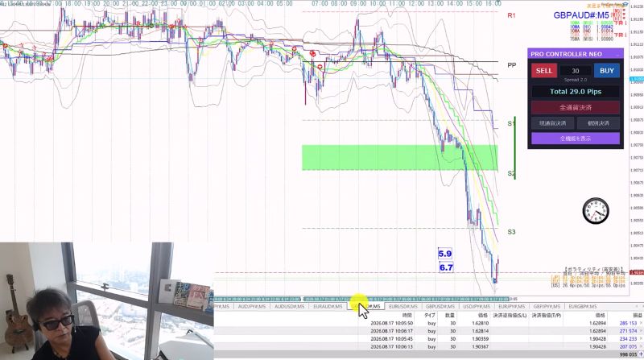
Task: Click the red SELL button
Action: 544,71
